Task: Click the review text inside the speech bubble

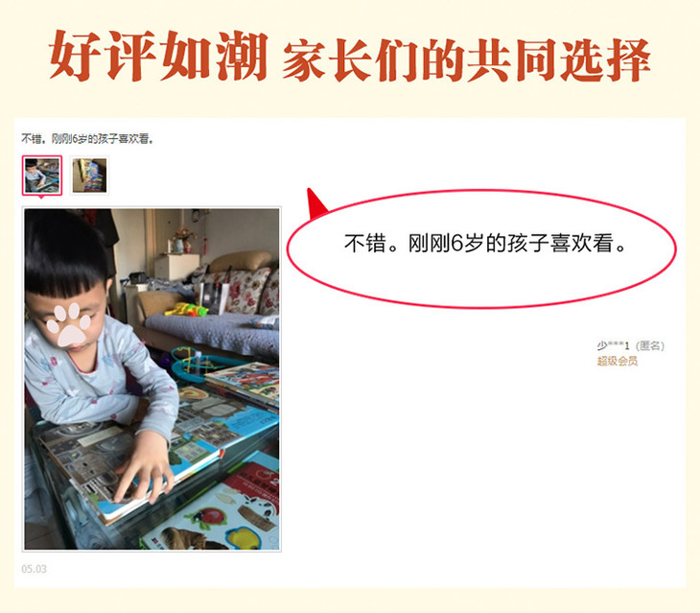Action: point(485,244)
